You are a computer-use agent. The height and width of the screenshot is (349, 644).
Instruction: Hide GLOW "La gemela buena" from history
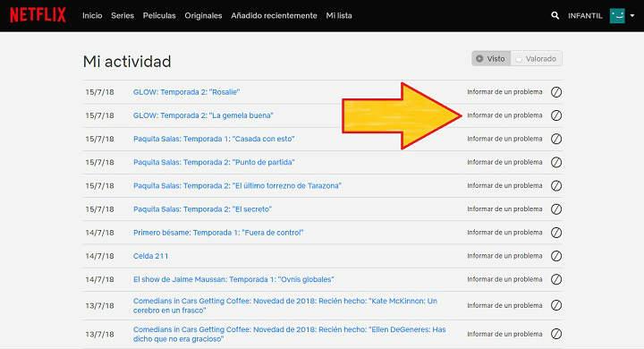pos(556,115)
